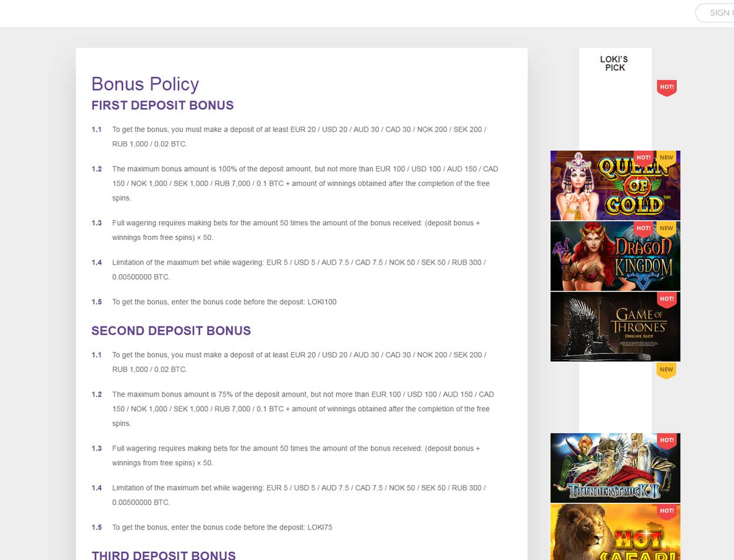This screenshot has width=734, height=560.
Task: Click the LOKI'S PICK sidebar heading
Action: pyautogui.click(x=615, y=64)
